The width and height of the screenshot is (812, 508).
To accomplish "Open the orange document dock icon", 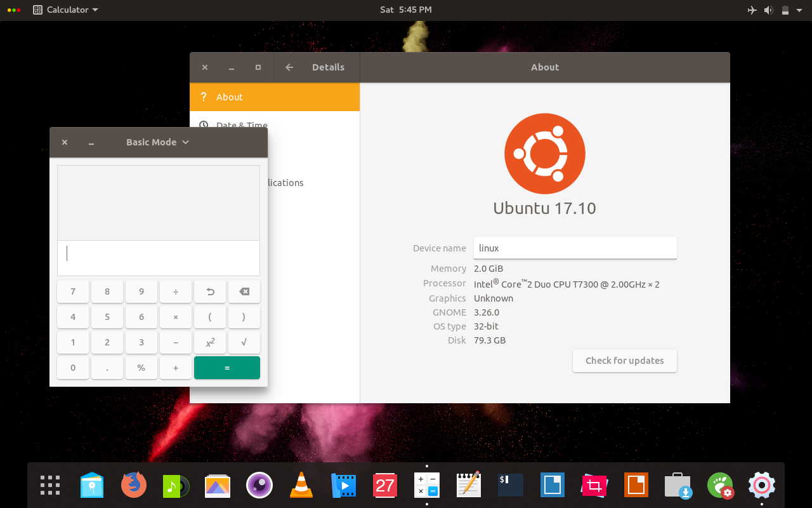I will [636, 485].
